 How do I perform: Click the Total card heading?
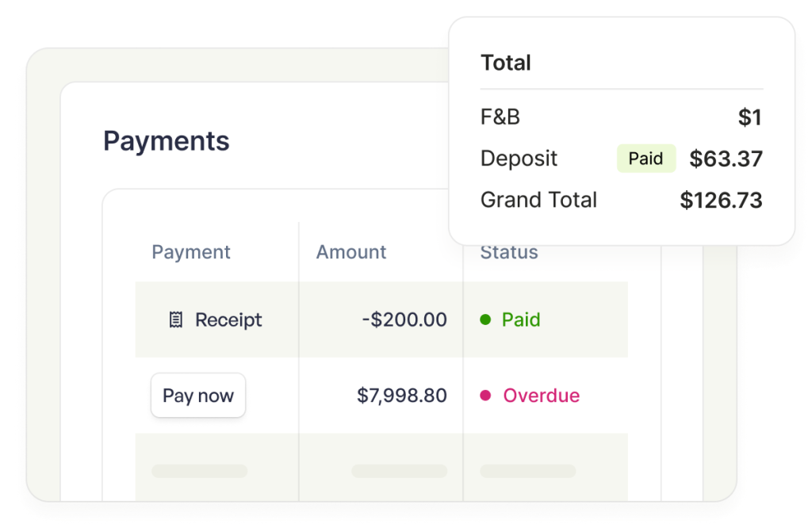[506, 63]
